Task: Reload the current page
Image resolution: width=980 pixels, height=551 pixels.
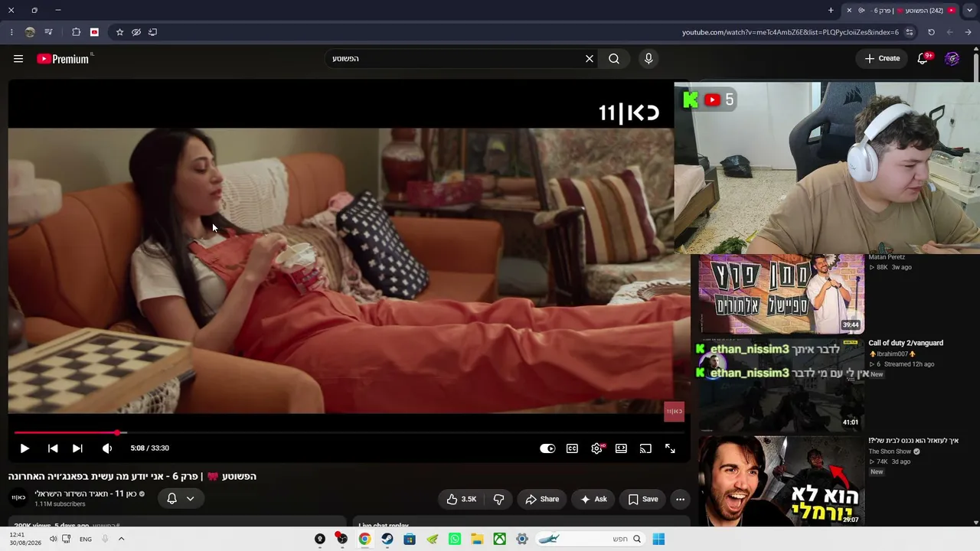Action: click(x=931, y=32)
